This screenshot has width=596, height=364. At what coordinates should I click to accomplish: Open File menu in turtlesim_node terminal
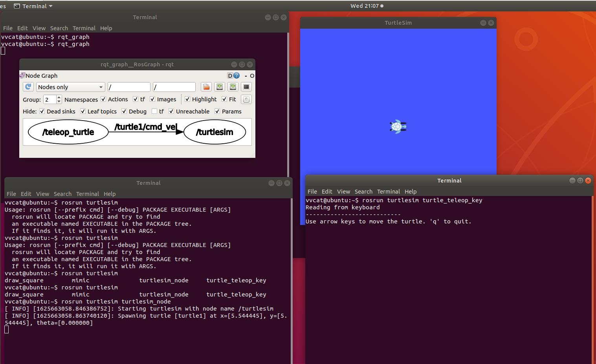pos(11,194)
